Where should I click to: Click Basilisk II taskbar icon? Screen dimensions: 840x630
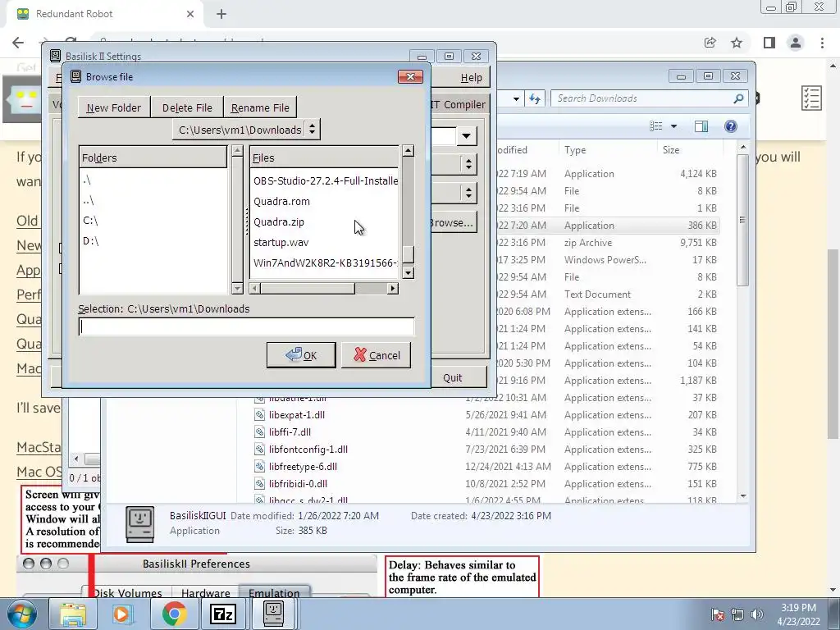pos(274,614)
